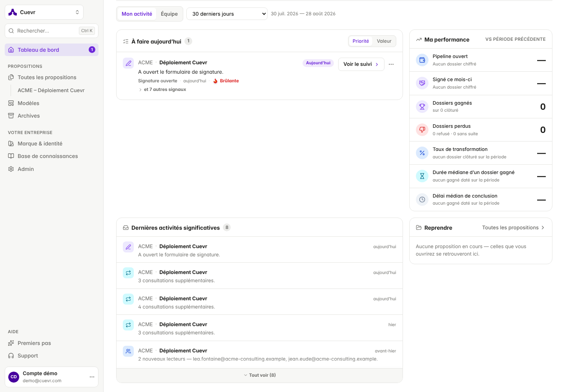Switch to Mon activité tab

tap(137, 14)
